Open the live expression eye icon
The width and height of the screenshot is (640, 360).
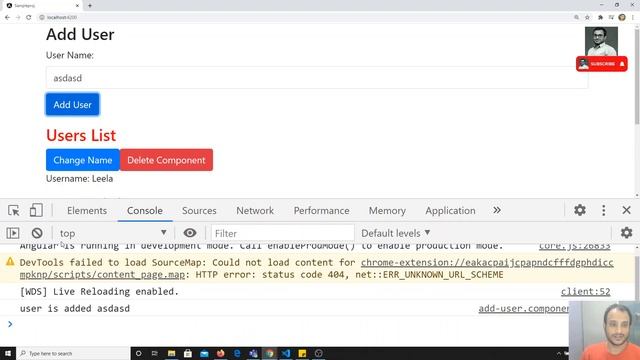pos(190,233)
